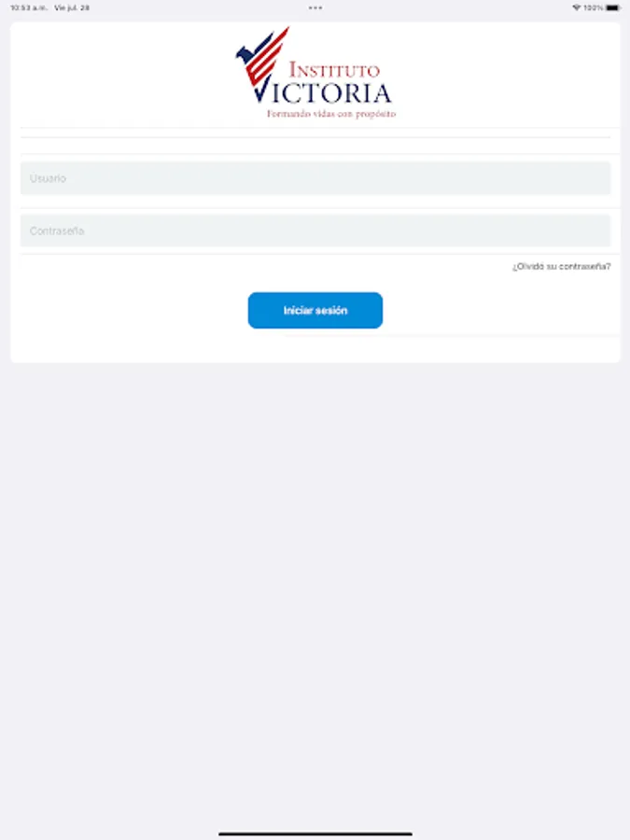
Task: Click the home indicator bar at bottom
Action: tap(315, 833)
